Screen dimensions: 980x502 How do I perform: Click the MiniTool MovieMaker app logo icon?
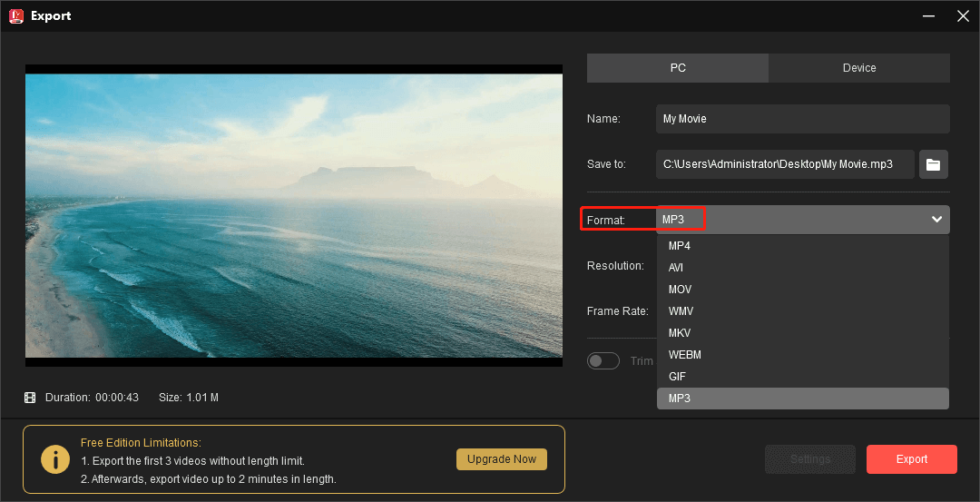tap(16, 16)
